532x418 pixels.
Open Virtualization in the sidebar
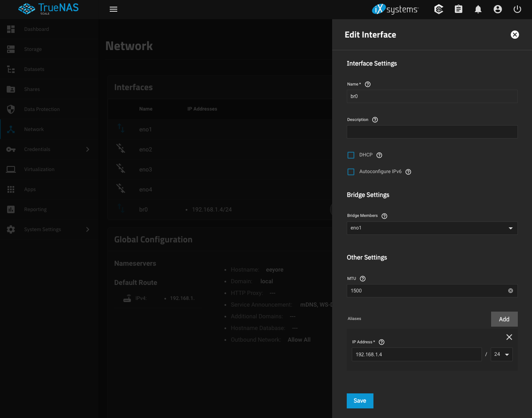pos(49,169)
